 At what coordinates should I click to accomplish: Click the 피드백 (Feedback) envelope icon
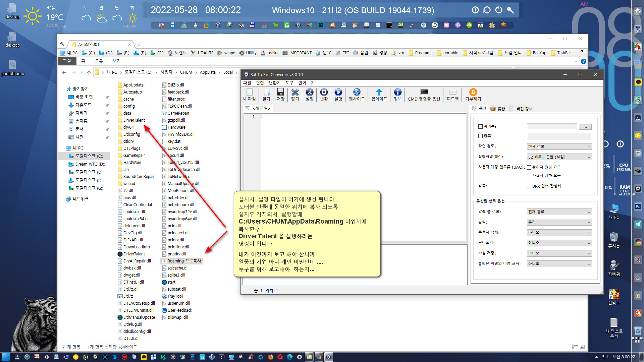tap(452, 95)
